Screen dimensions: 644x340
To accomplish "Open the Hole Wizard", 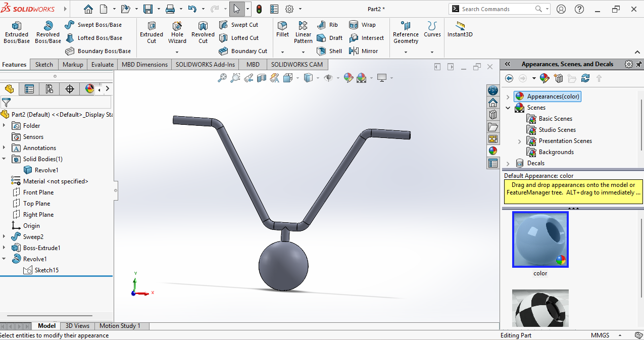I will point(177,32).
